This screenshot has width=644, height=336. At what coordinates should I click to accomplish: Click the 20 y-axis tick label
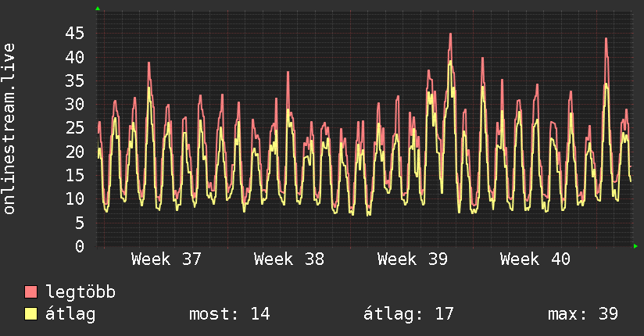75,152
